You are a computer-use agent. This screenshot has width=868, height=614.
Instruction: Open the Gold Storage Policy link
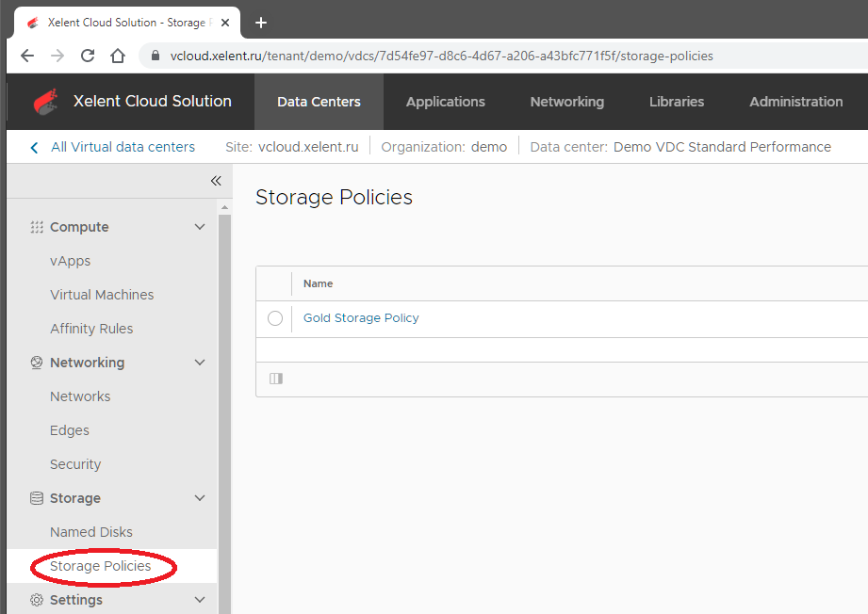361,318
